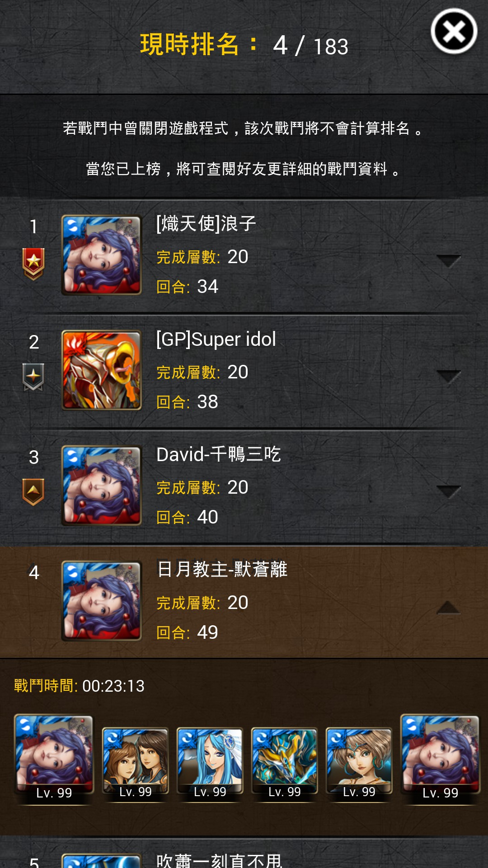
Task: Open David-千鴨三吃's leader card portrait
Action: click(102, 486)
